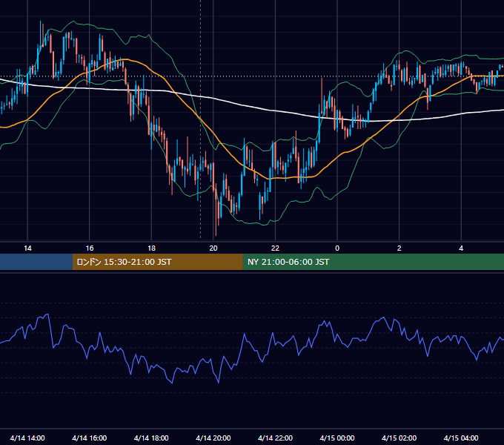Click the hour 18 label on price chart axis
The height and width of the screenshot is (445, 504).
(151, 248)
